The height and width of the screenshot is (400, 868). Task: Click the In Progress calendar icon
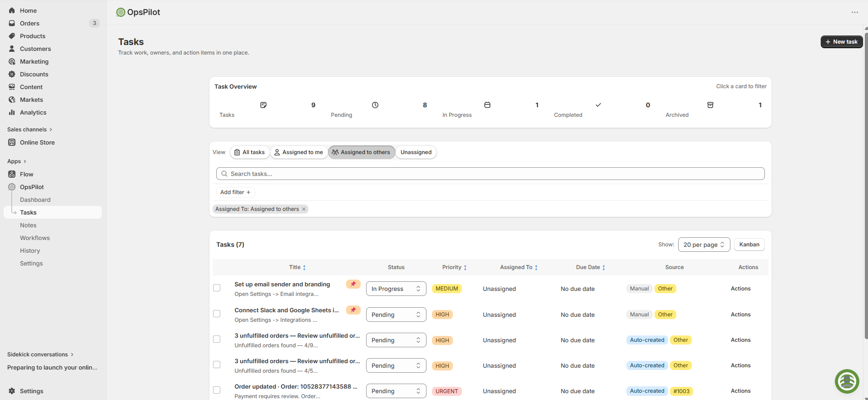coord(487,105)
